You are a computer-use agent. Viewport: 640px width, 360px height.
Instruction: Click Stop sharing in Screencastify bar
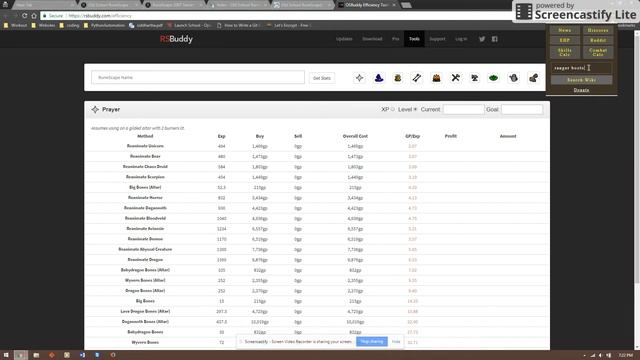(371, 341)
